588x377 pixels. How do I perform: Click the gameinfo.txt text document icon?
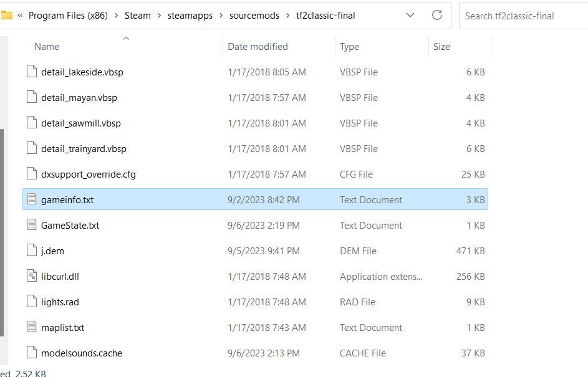32,199
